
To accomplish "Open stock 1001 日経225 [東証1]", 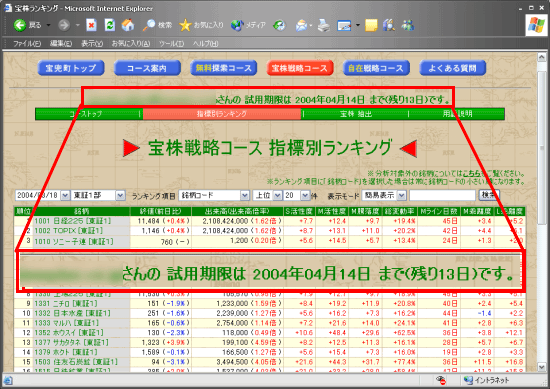I will (x=73, y=221).
